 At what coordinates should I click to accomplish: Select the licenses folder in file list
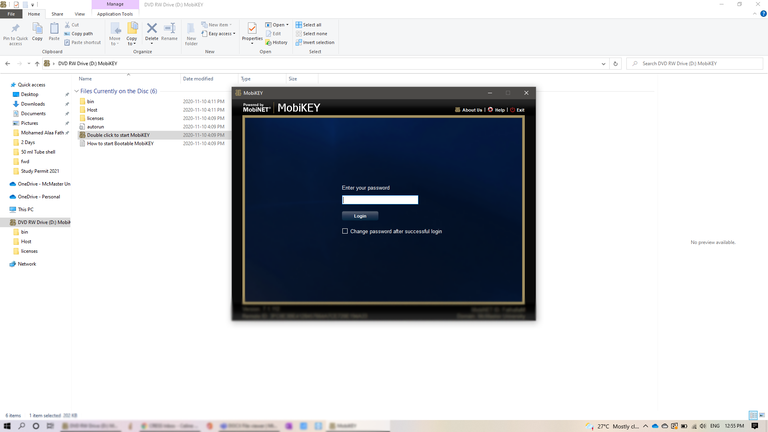(x=96, y=118)
